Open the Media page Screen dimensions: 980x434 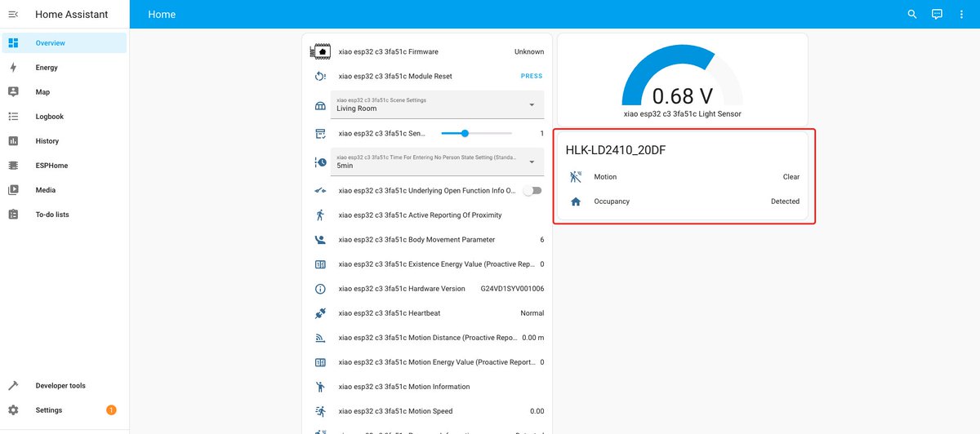point(65,190)
